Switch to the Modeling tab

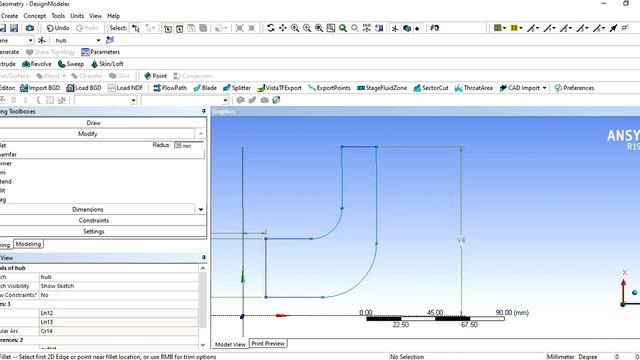point(28,244)
